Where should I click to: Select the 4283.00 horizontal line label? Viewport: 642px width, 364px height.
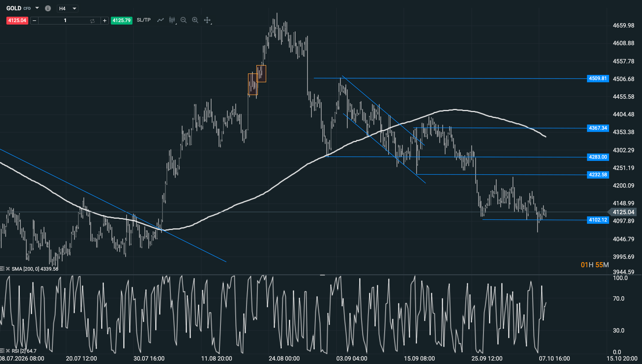pyautogui.click(x=598, y=157)
